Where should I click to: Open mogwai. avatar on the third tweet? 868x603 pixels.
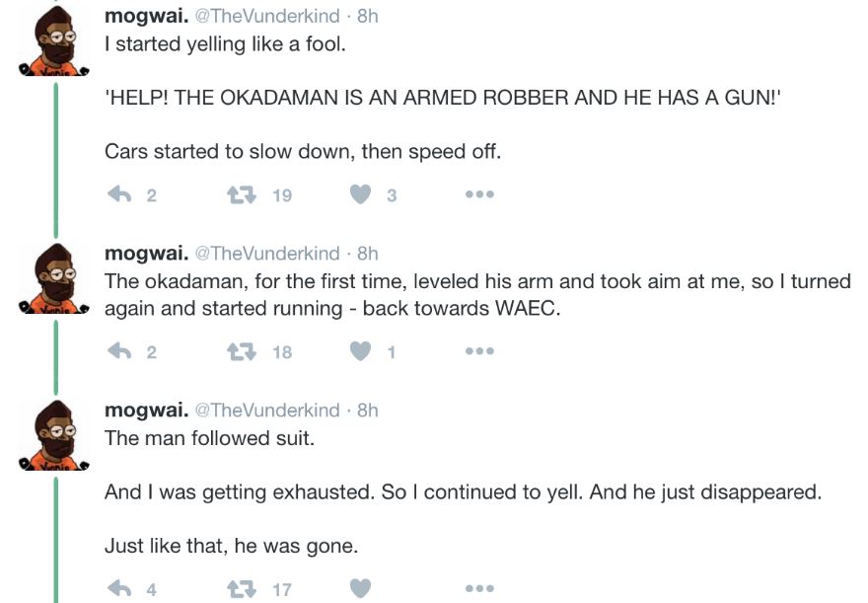pyautogui.click(x=54, y=436)
